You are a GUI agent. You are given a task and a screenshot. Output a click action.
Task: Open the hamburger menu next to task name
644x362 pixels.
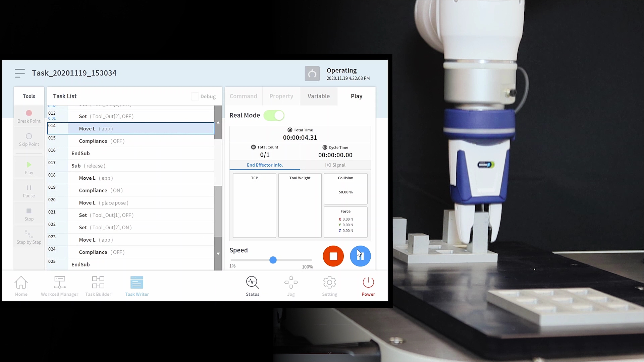pyautogui.click(x=20, y=73)
